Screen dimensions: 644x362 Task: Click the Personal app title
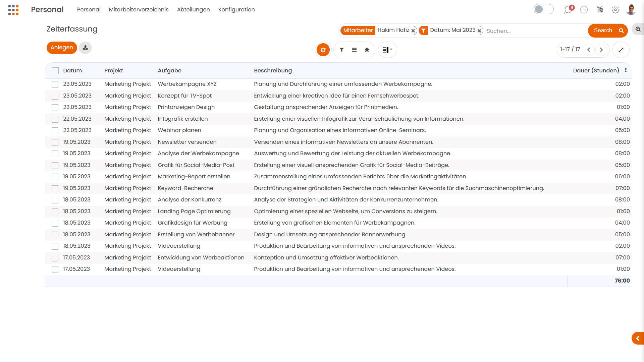click(47, 10)
